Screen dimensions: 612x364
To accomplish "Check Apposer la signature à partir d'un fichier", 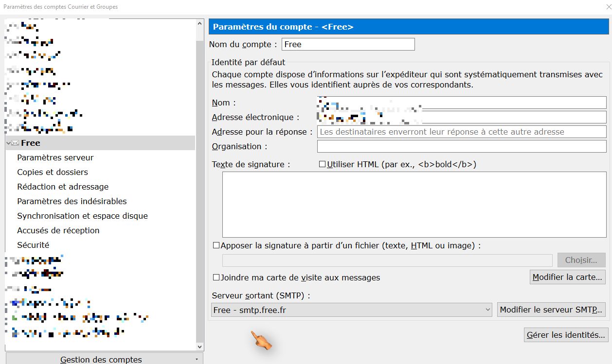I will [x=216, y=245].
